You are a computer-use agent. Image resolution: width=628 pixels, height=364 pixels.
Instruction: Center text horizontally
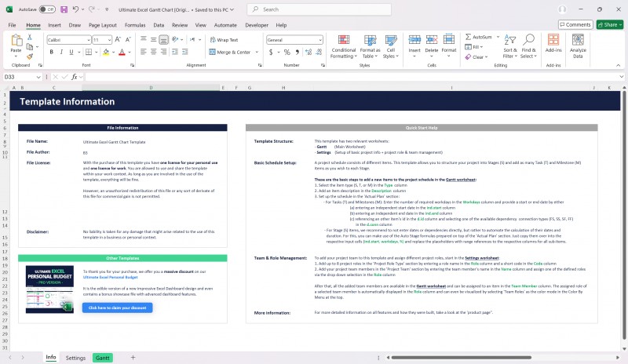tap(153, 52)
